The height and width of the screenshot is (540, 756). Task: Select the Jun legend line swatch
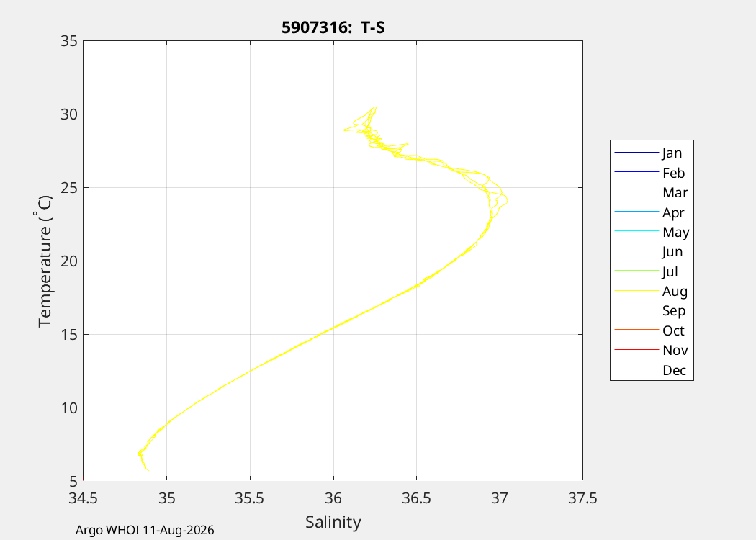(x=636, y=251)
